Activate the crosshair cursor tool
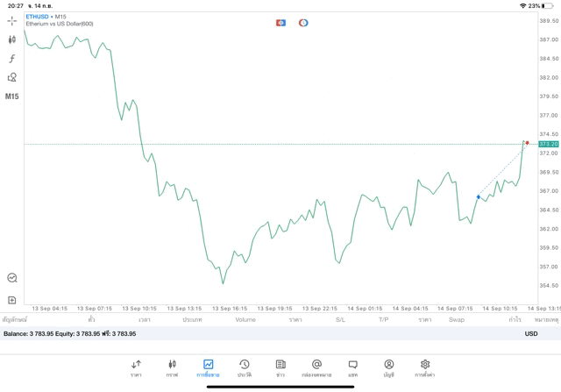The image size is (561, 392). [12, 20]
